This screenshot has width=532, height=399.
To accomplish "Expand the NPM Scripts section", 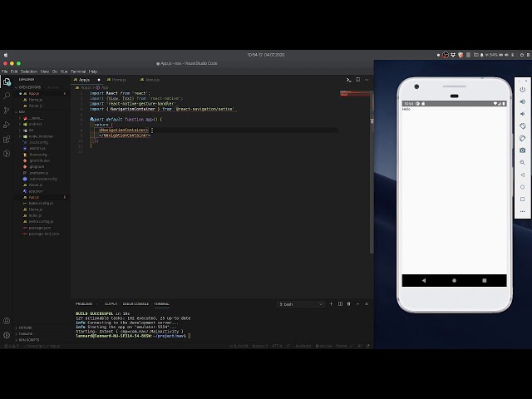I will point(28,340).
